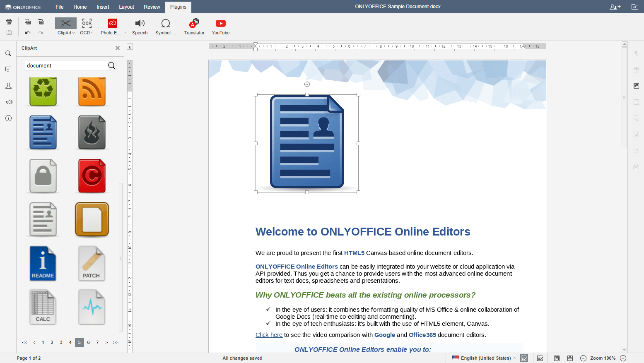Insert the orange RSS feed clipart

92,91
